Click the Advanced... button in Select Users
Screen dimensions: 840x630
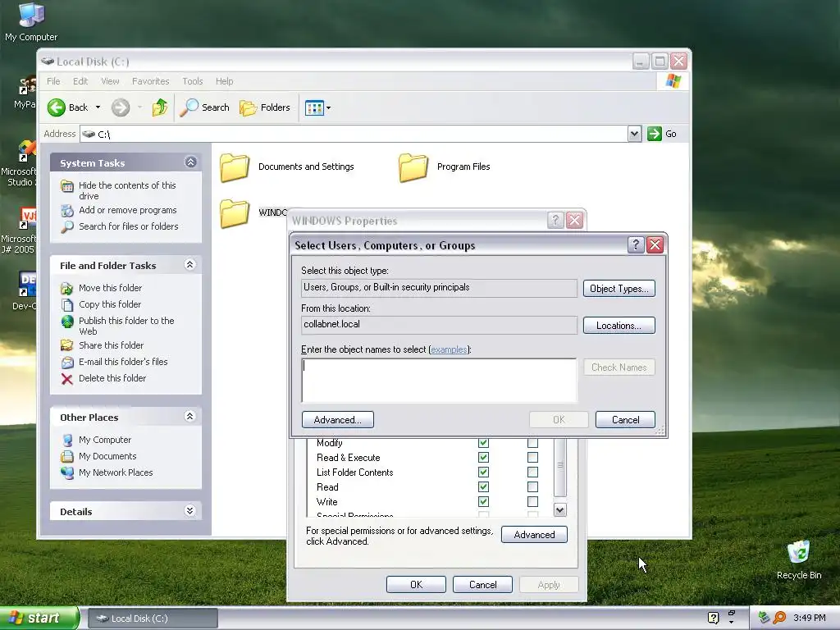[x=337, y=420]
